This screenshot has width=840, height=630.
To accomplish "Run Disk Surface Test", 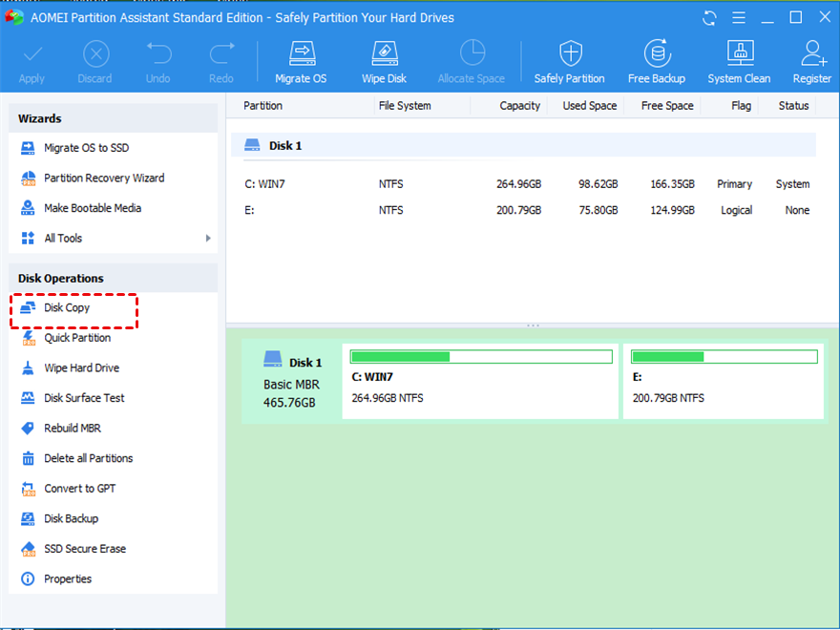I will tap(84, 398).
